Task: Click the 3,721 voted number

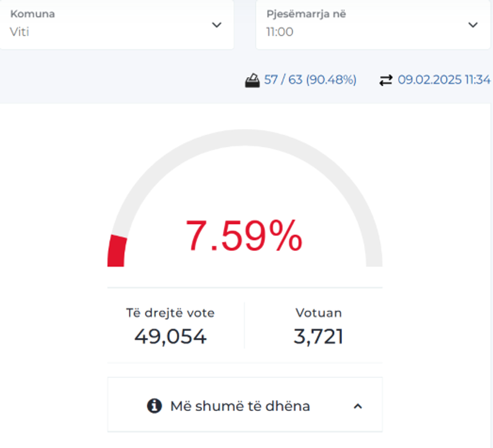Action: 318,336
